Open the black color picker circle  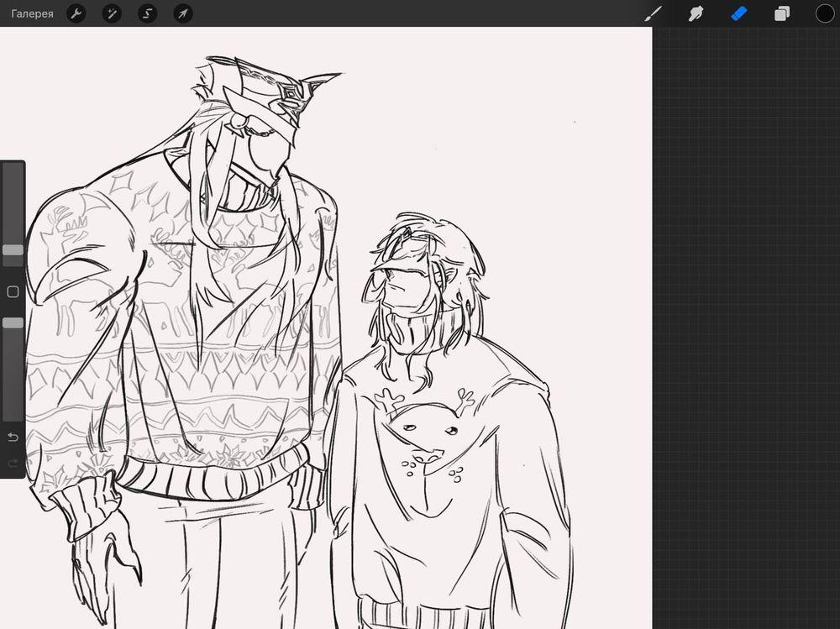click(825, 13)
